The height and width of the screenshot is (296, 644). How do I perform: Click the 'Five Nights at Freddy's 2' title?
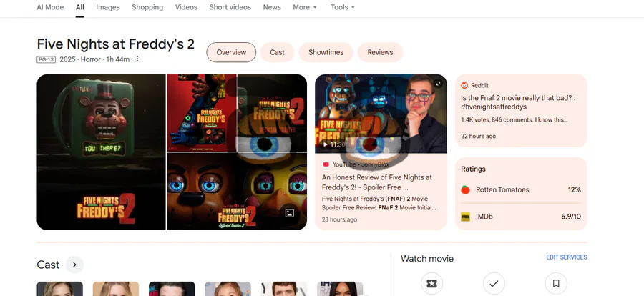click(115, 44)
